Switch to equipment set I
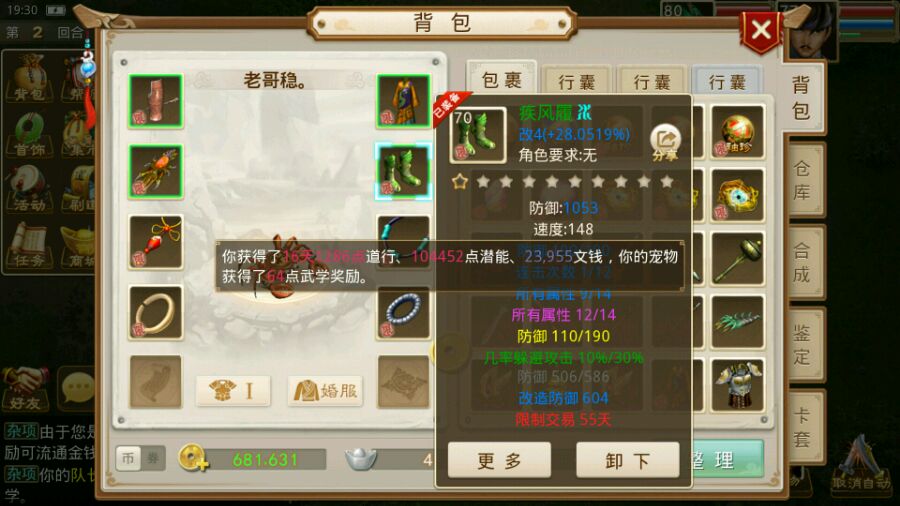Image resolution: width=900 pixels, height=506 pixels. point(233,391)
